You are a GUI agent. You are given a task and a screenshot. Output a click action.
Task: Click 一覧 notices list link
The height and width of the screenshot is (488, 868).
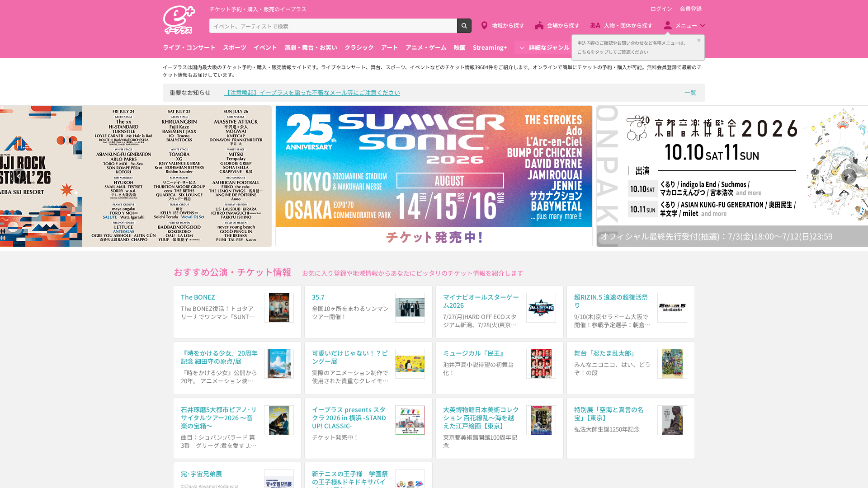click(x=690, y=93)
